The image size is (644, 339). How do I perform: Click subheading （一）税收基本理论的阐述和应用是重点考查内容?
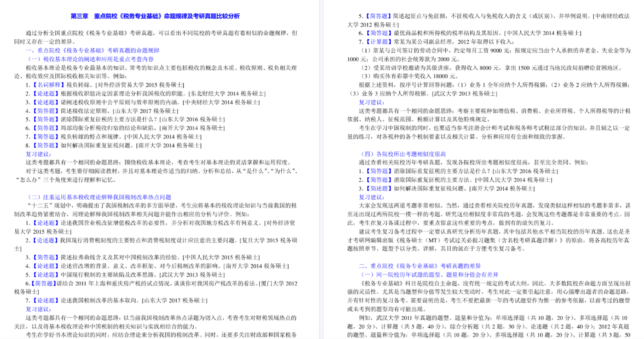pyautogui.click(x=90, y=59)
